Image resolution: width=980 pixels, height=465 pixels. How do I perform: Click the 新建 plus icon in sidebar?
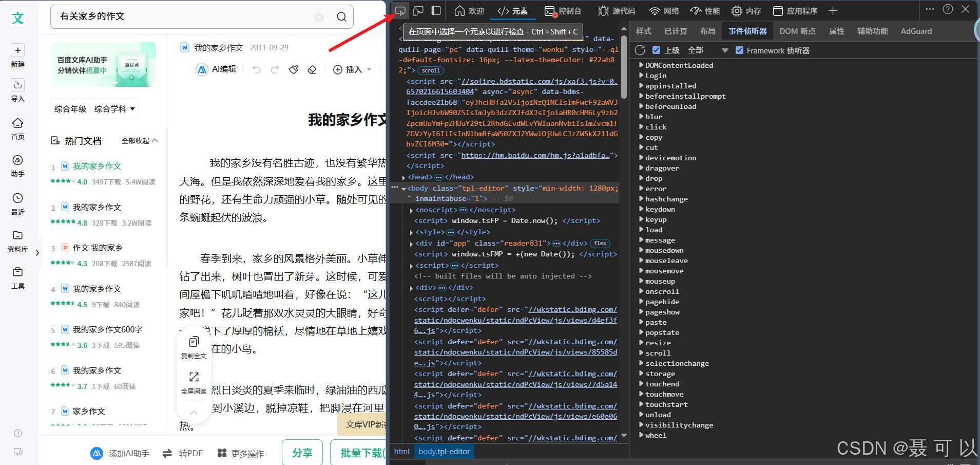pyautogui.click(x=18, y=50)
